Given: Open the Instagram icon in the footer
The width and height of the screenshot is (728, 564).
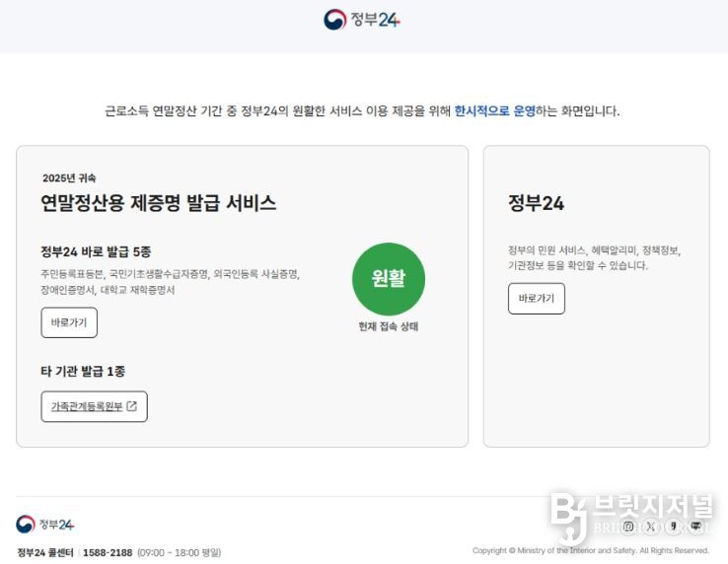Looking at the screenshot, I should pos(629,527).
